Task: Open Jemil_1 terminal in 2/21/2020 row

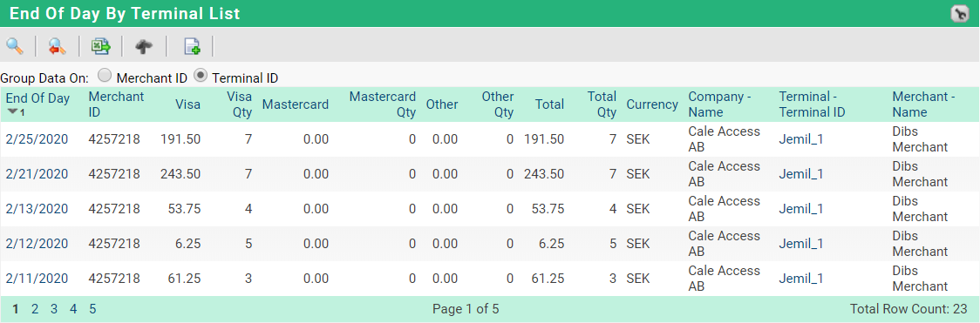Action: (x=800, y=175)
